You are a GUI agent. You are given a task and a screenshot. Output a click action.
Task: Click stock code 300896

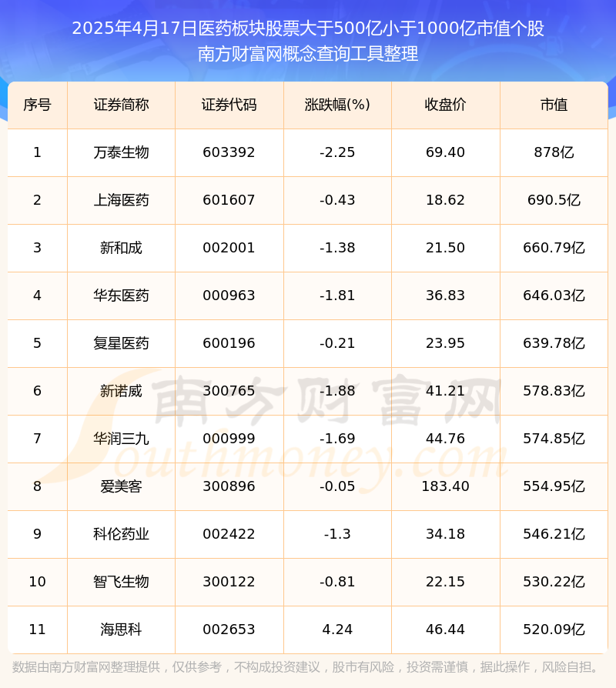(229, 486)
